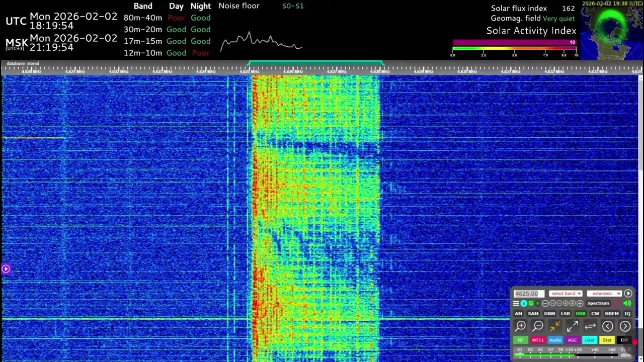Click the cyan 'A' circle icon
Screen dimensions: 644x362
524,303
